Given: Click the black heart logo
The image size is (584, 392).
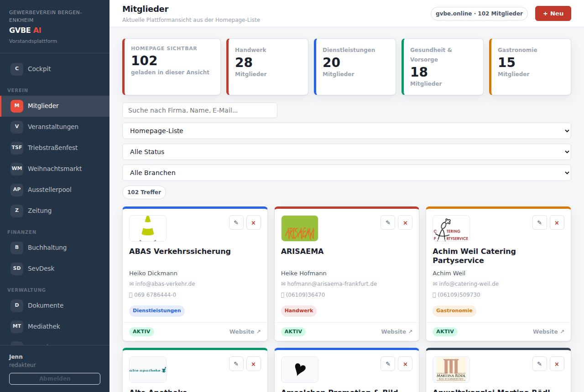Looking at the screenshot, I should pyautogui.click(x=300, y=370).
